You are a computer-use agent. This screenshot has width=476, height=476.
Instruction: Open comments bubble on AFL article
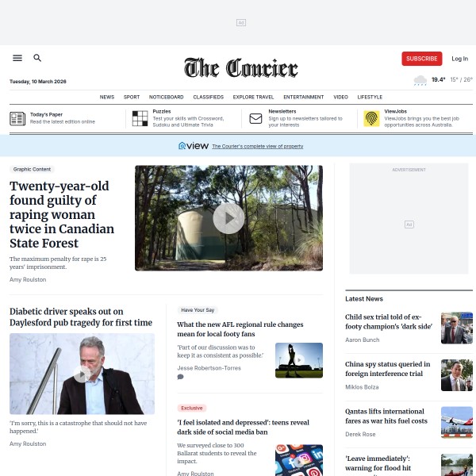coord(180,377)
